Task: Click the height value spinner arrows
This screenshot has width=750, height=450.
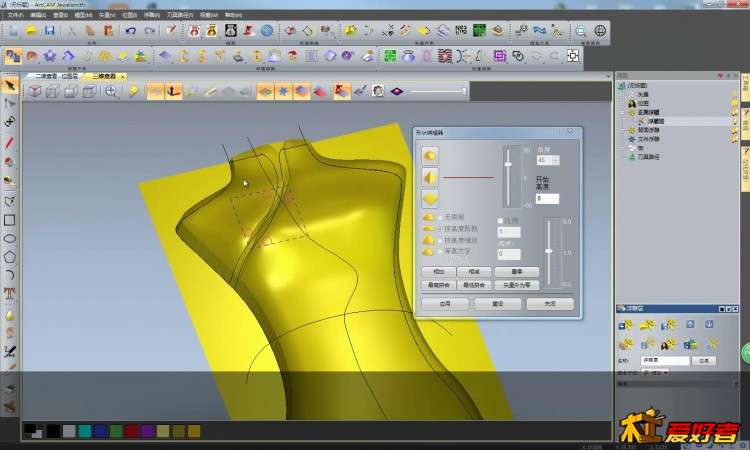Action: click(557, 160)
